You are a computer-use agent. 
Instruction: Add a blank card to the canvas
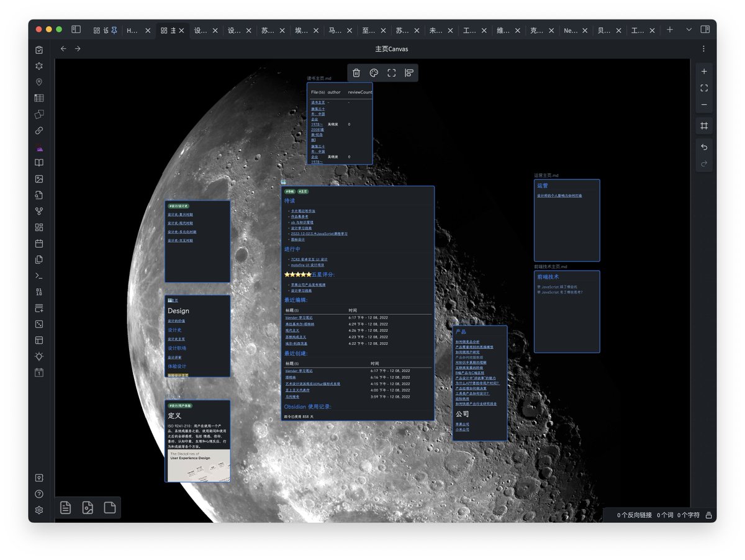pos(65,508)
